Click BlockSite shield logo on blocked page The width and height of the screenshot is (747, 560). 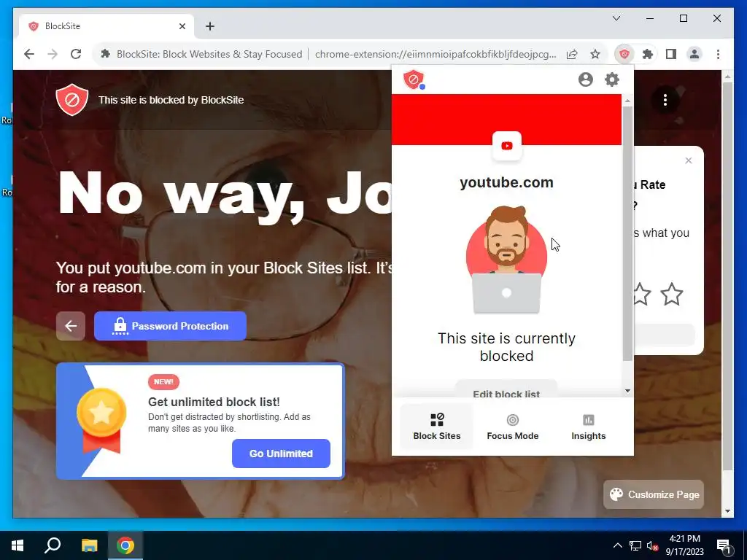(72, 99)
